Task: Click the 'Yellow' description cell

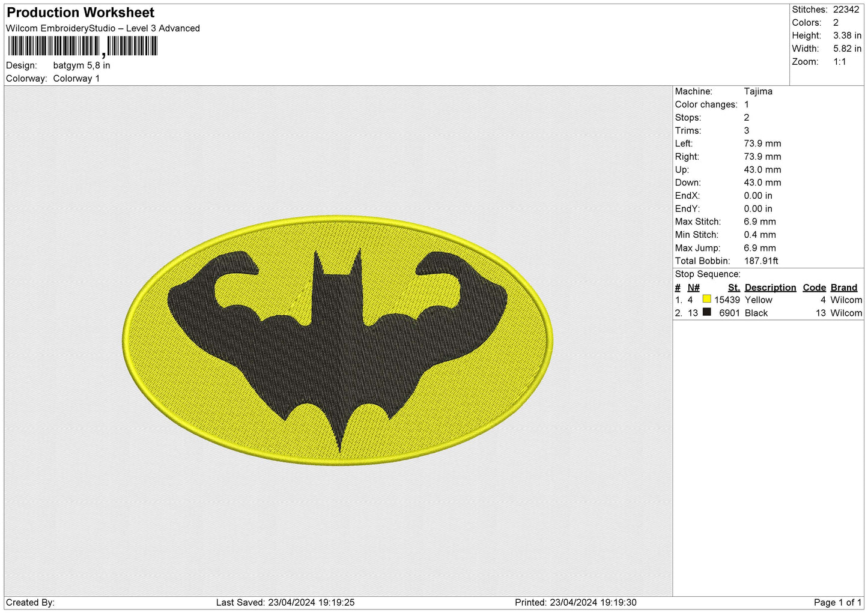Action: (x=758, y=300)
